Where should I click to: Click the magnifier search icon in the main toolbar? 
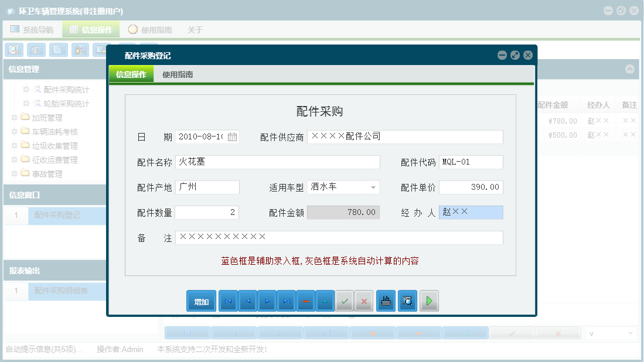pyautogui.click(x=13, y=50)
